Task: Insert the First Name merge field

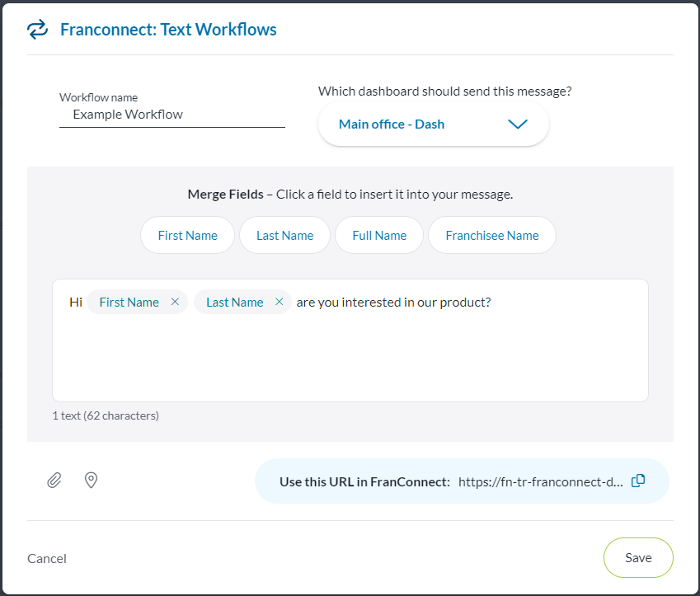Action: pyautogui.click(x=187, y=236)
